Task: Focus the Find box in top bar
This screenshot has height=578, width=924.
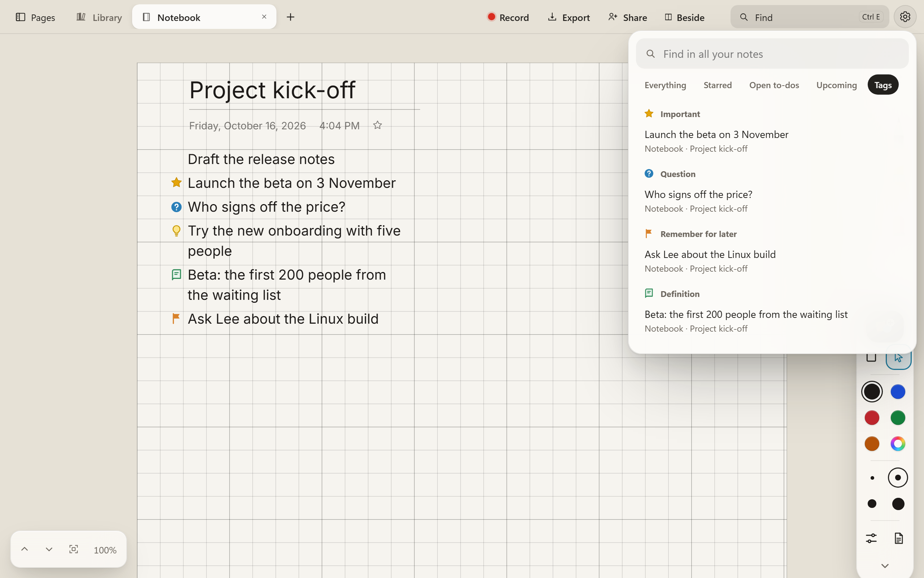Action: pos(810,17)
